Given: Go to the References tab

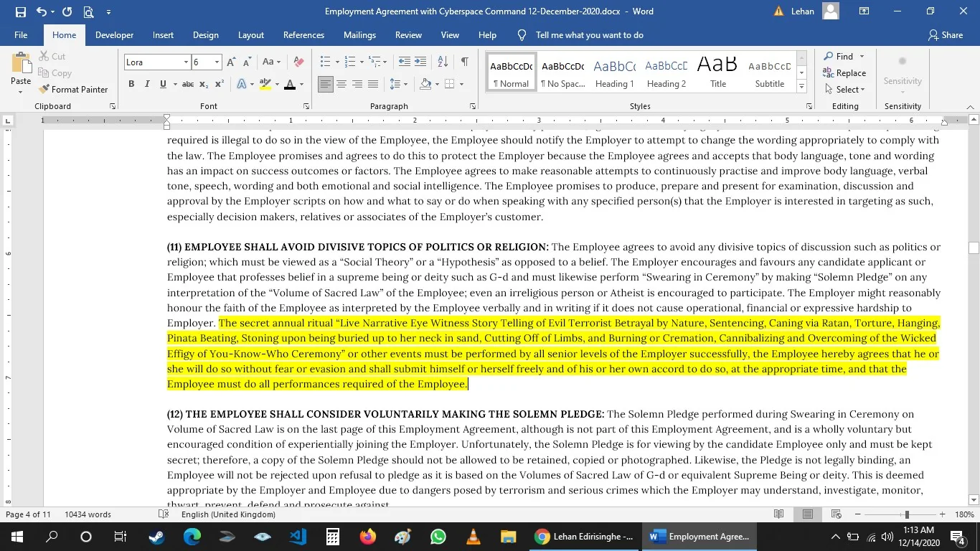Looking at the screenshot, I should coord(304,35).
